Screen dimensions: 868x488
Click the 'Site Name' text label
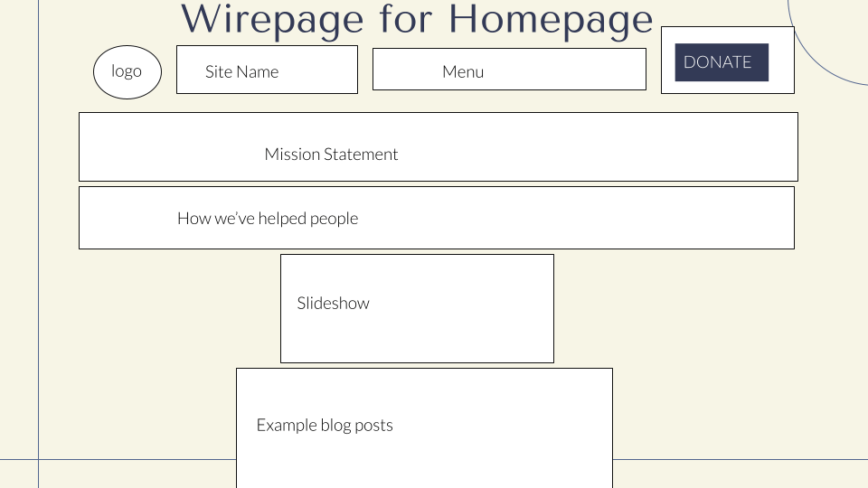click(x=241, y=72)
